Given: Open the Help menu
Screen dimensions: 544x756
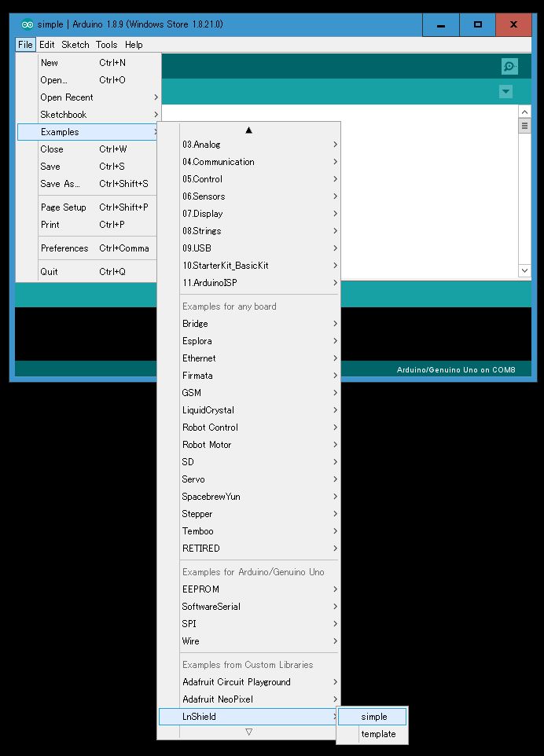Looking at the screenshot, I should tap(134, 44).
